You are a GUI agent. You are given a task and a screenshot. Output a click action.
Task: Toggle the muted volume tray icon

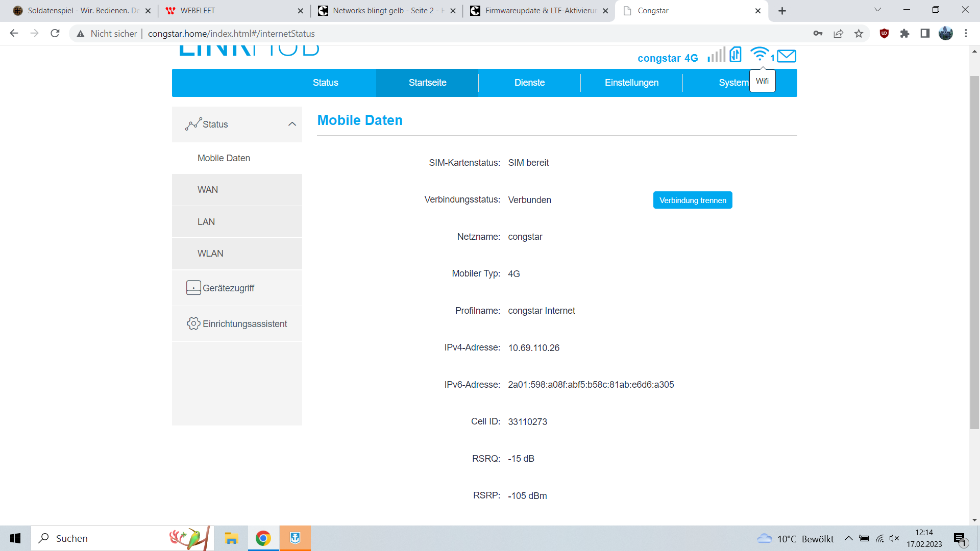pyautogui.click(x=894, y=538)
